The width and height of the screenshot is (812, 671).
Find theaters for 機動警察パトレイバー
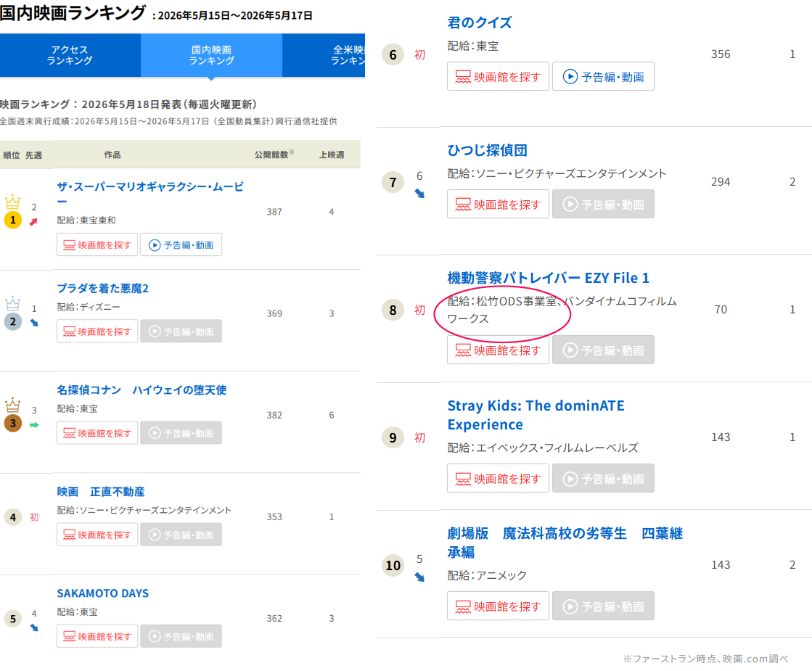pyautogui.click(x=499, y=350)
